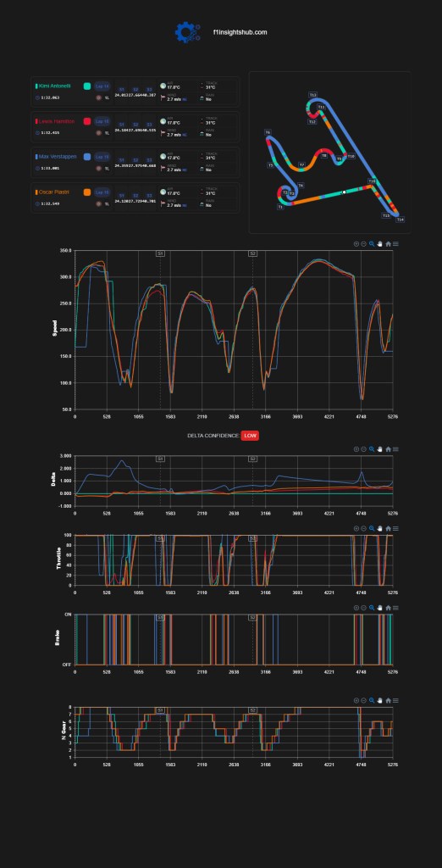Enable panning on the Throttle chart
The height and width of the screenshot is (868, 442).
point(380,528)
